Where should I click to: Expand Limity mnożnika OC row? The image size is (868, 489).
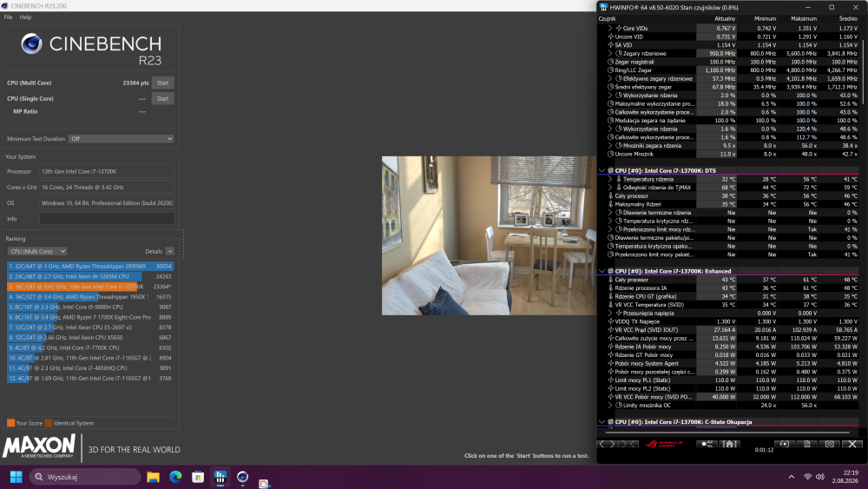click(x=610, y=406)
